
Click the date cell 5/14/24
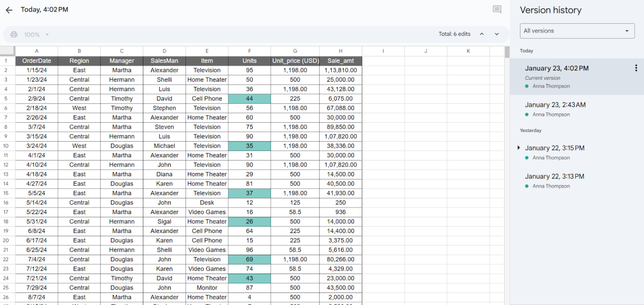click(x=37, y=202)
